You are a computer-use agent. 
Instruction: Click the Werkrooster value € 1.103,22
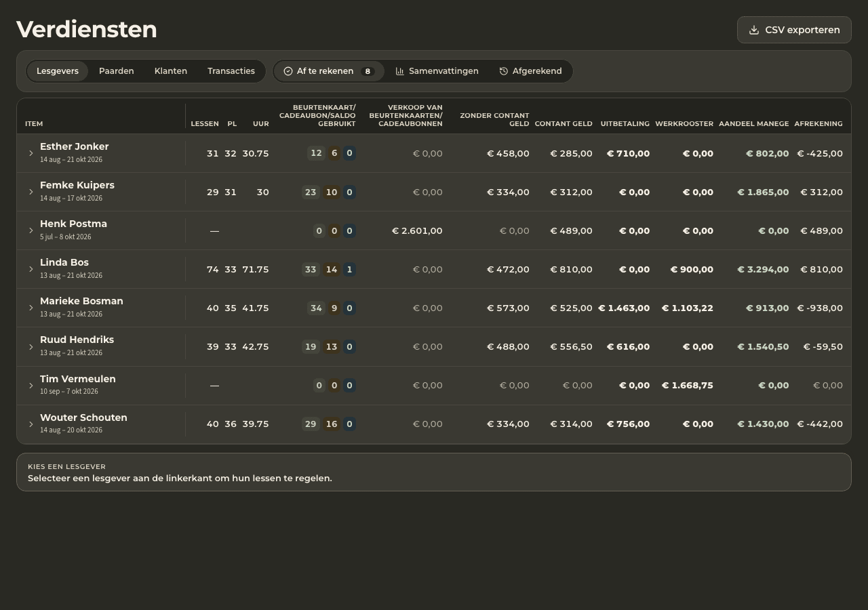(x=688, y=308)
